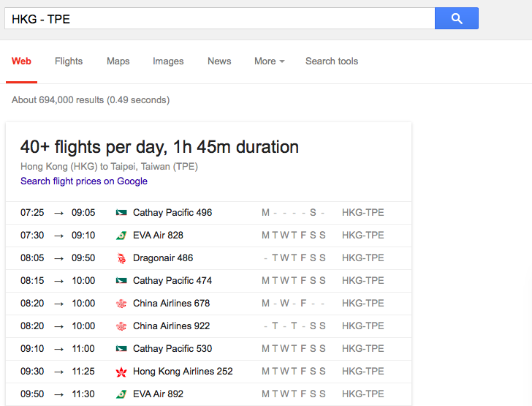
Task: Click weekday schedule of Cathay Pacific 496
Action: point(294,213)
